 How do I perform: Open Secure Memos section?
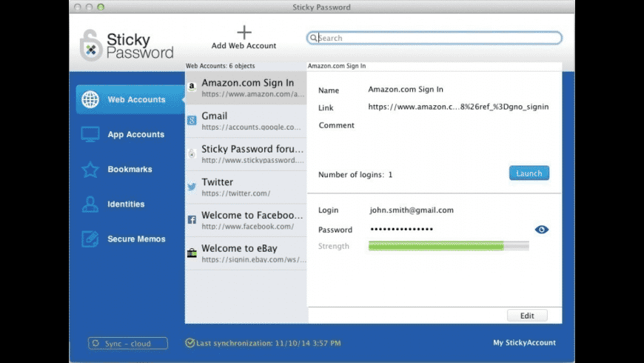[130, 239]
